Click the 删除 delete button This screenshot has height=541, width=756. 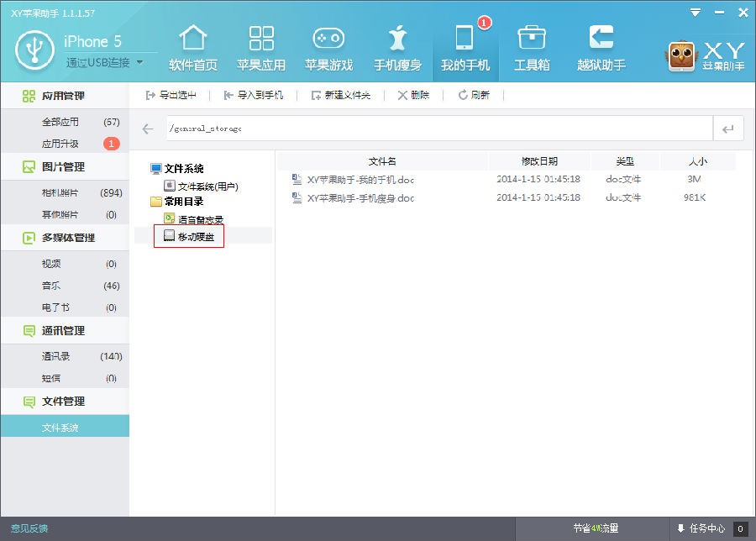pos(413,95)
